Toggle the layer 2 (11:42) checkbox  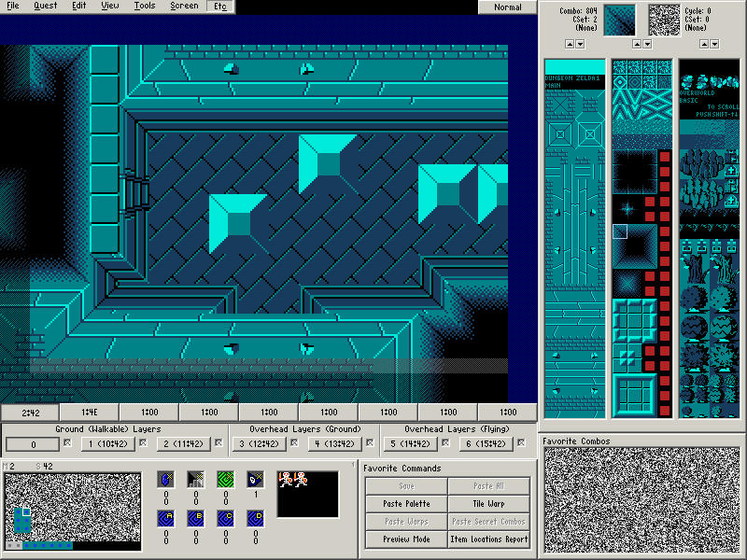[x=218, y=442]
